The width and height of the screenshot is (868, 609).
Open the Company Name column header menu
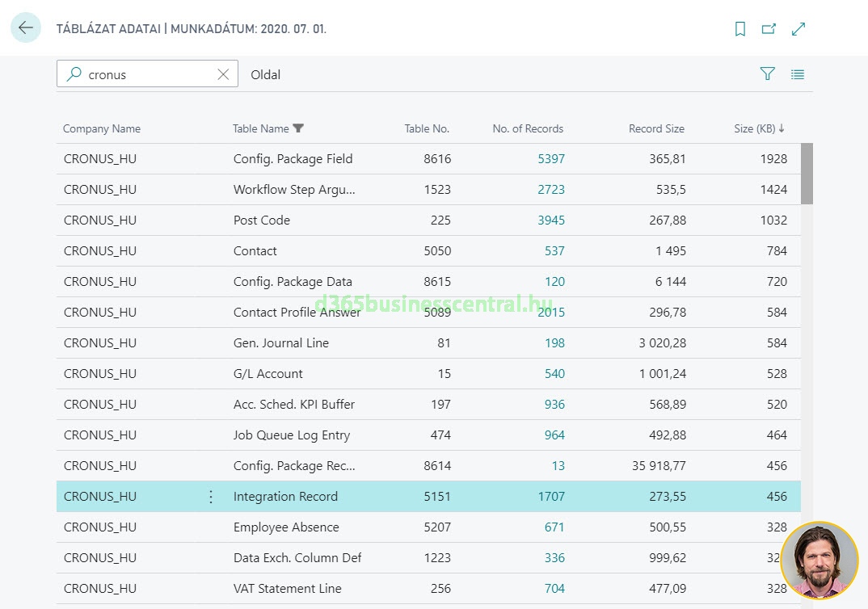pos(102,128)
